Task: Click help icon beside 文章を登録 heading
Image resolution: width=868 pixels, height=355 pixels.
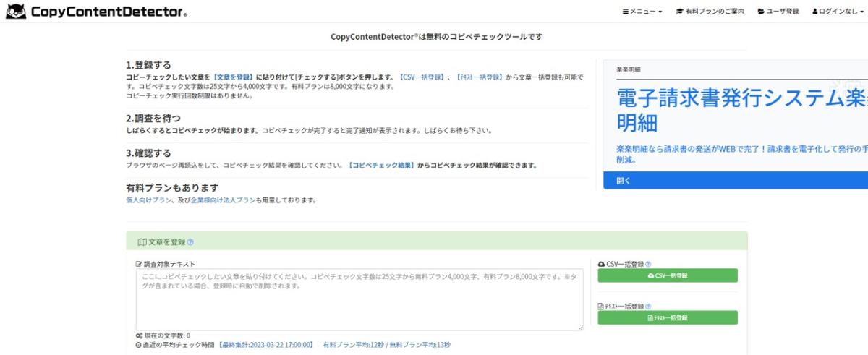Action: tap(190, 243)
